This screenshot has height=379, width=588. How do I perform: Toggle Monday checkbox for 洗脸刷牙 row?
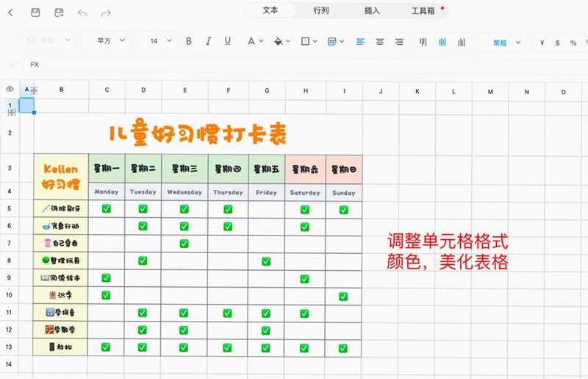(x=107, y=208)
